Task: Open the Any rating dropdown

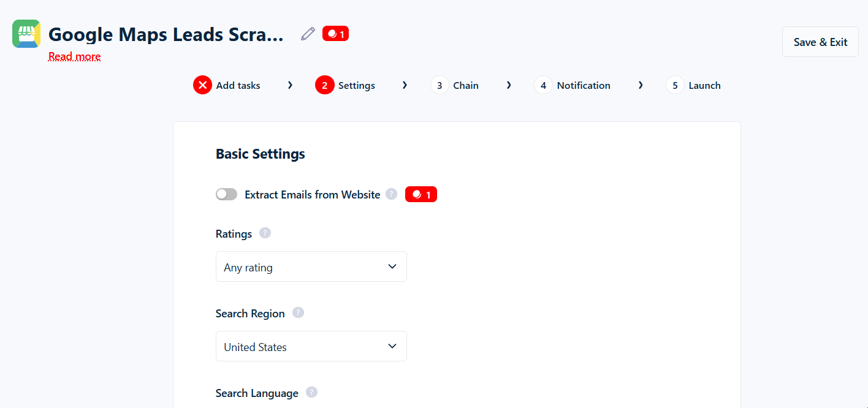Action: point(311,266)
